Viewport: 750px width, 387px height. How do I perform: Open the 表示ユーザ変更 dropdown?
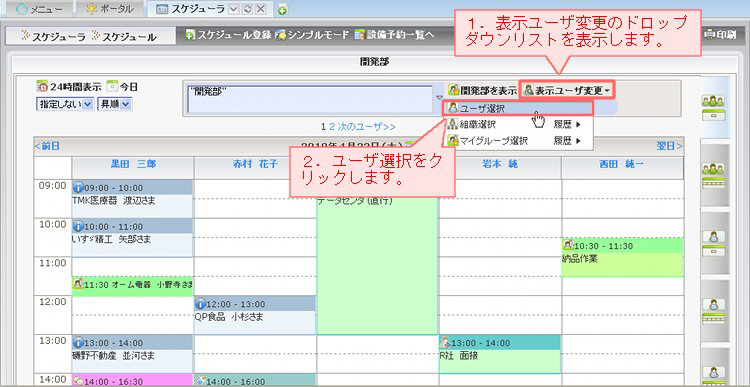pyautogui.click(x=567, y=89)
